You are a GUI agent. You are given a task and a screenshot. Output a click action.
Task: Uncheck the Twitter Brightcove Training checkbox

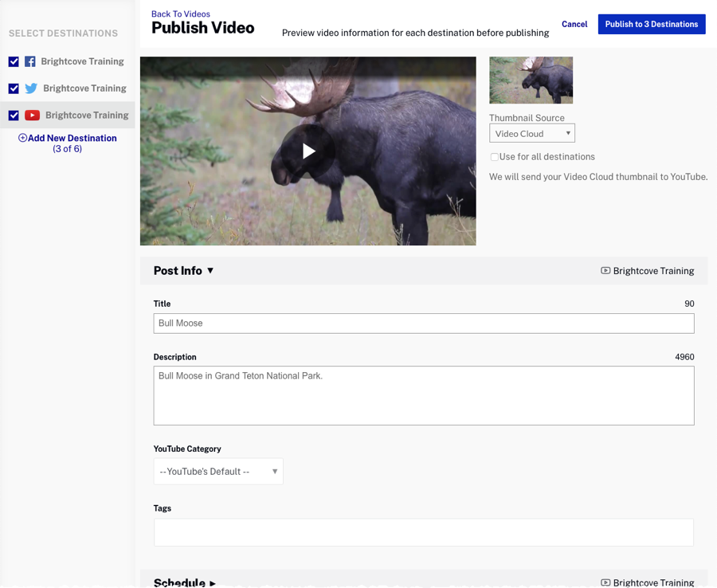[14, 88]
